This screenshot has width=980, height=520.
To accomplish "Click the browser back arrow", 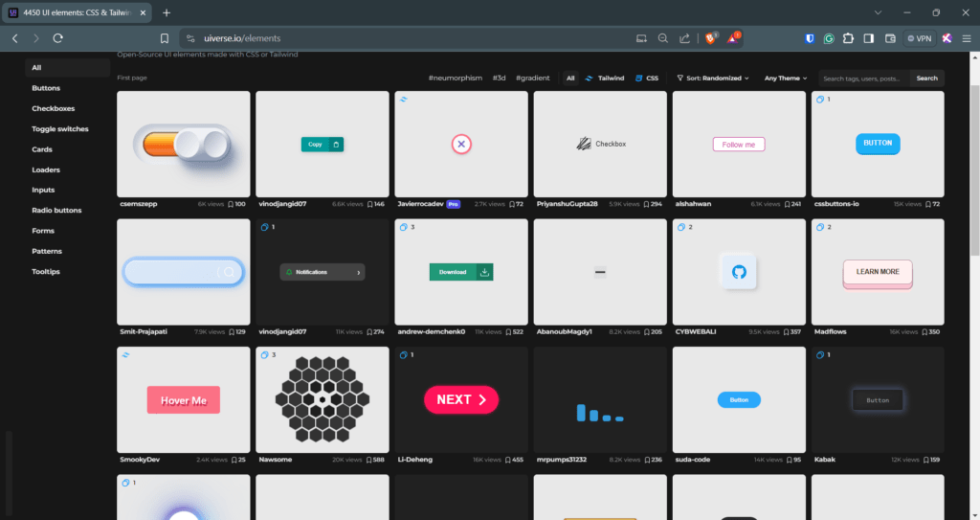I will click(x=15, y=38).
